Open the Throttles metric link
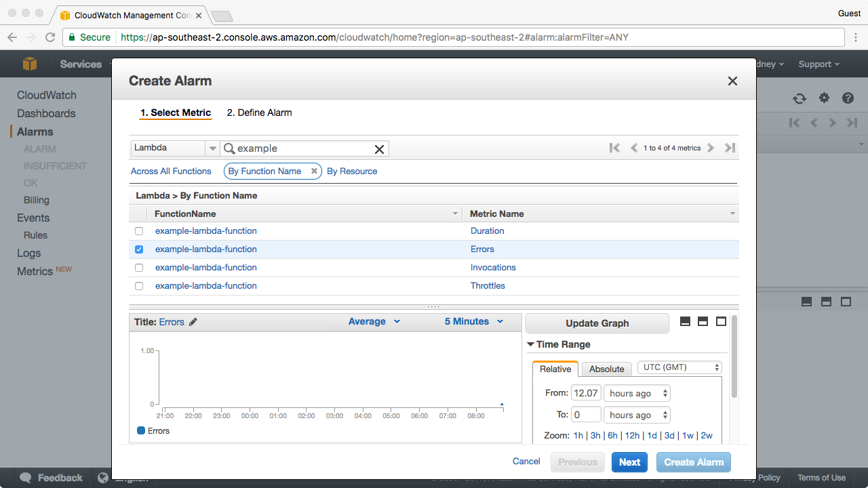This screenshot has width=868, height=488. click(488, 286)
